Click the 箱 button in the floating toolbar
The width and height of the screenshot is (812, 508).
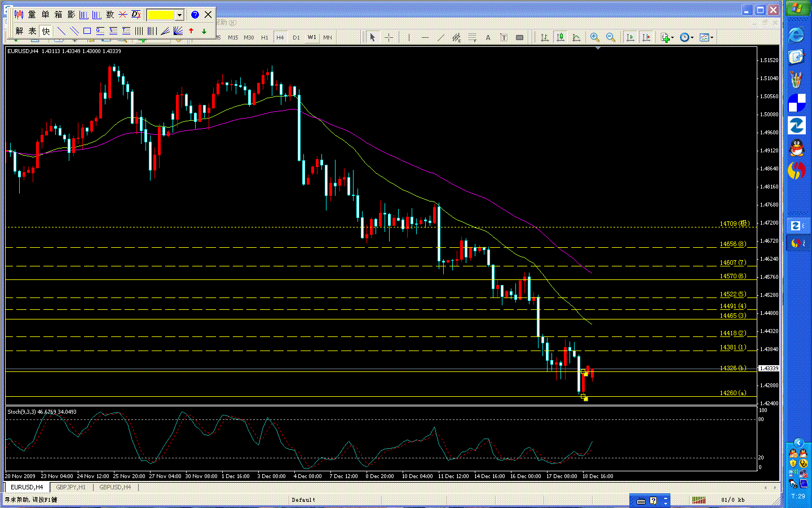click(x=58, y=15)
